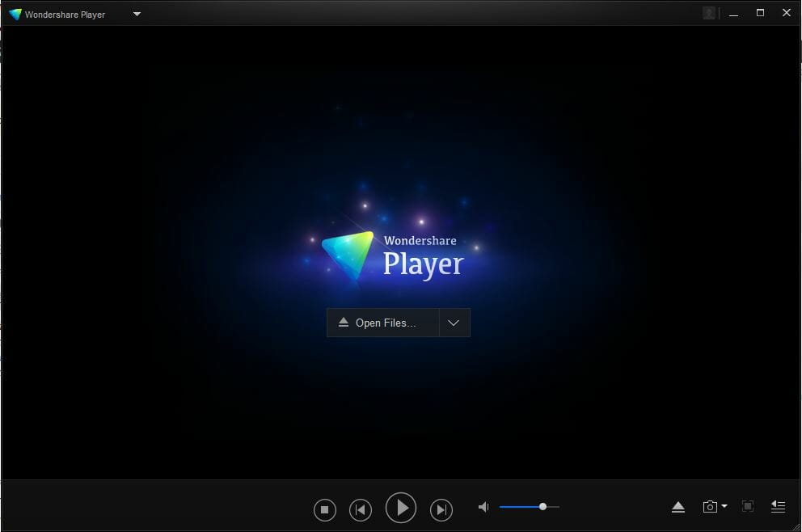This screenshot has width=802, height=532.
Task: Click the resize grip in the window corner
Action: click(796, 527)
